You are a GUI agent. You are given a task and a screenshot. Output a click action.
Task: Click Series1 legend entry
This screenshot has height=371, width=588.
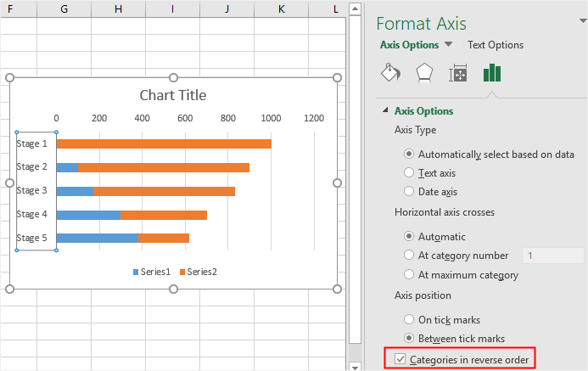(x=152, y=272)
